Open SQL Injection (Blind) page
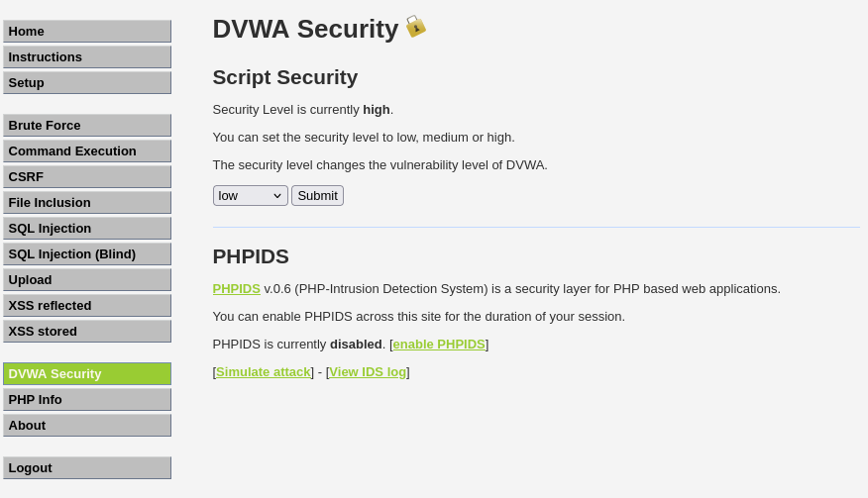This screenshot has width=868, height=498. (87, 254)
